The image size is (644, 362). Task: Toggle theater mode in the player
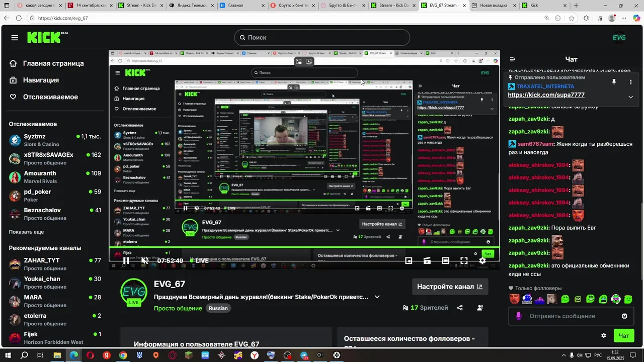[445, 260]
